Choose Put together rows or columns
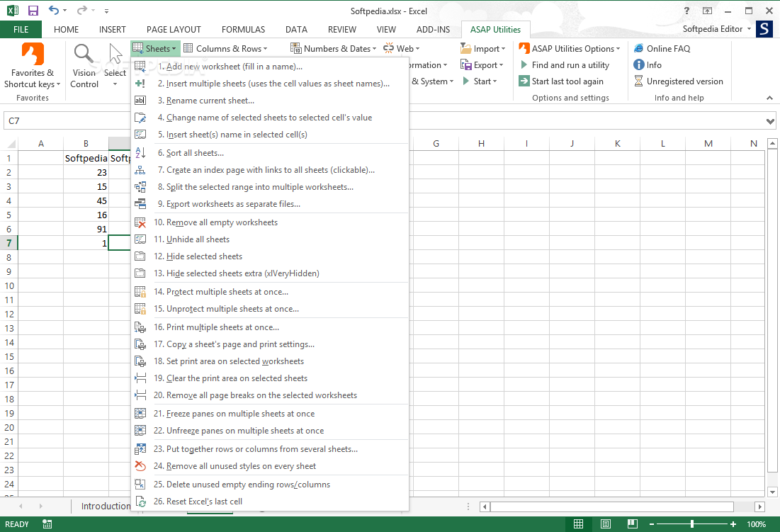This screenshot has width=780, height=532. tap(270, 449)
